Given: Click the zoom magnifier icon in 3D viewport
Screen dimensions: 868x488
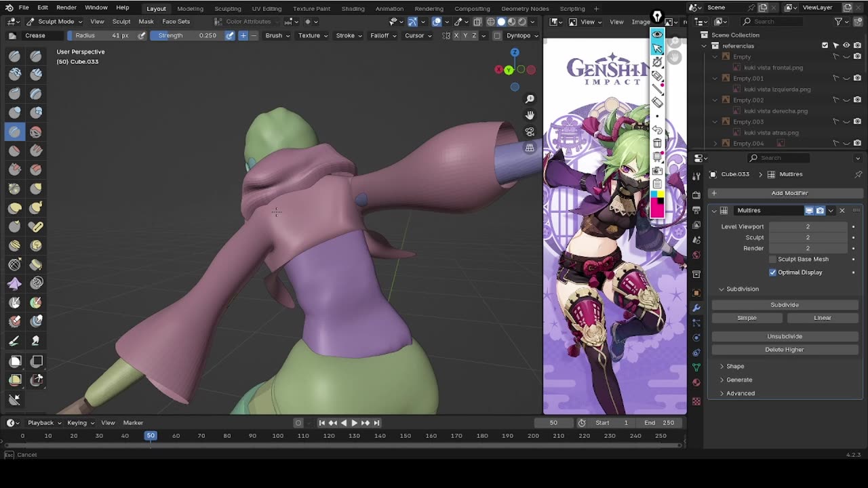Looking at the screenshot, I should pos(530,99).
